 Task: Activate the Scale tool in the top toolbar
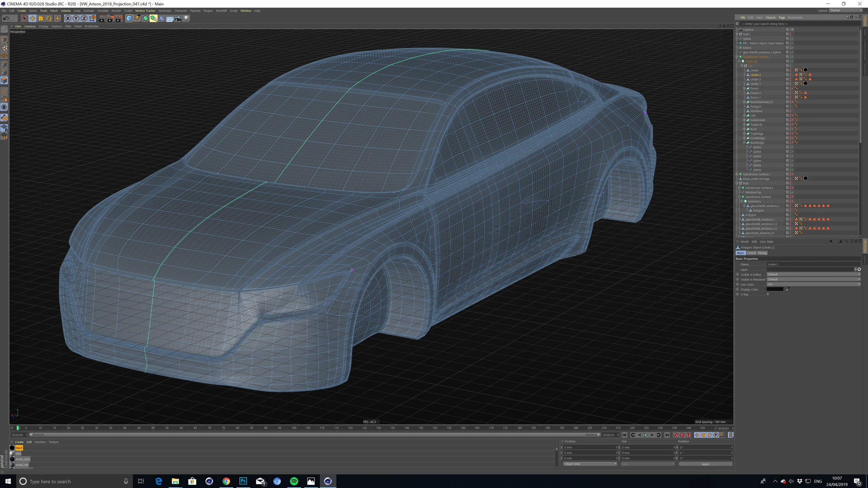click(x=41, y=18)
